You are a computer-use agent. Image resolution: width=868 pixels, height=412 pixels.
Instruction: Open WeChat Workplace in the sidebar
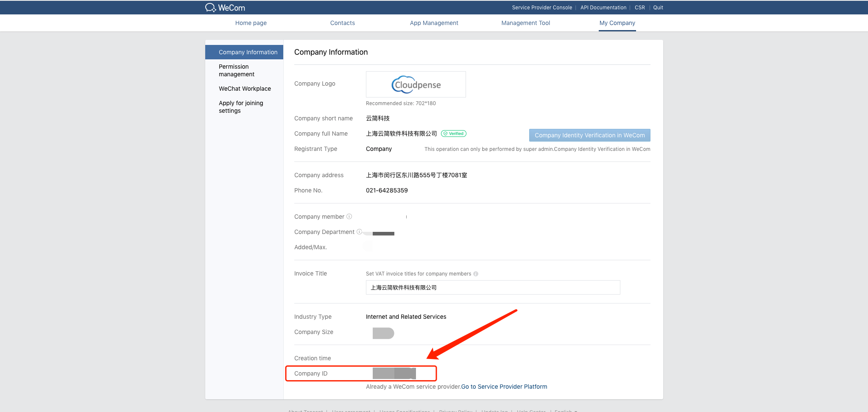245,89
